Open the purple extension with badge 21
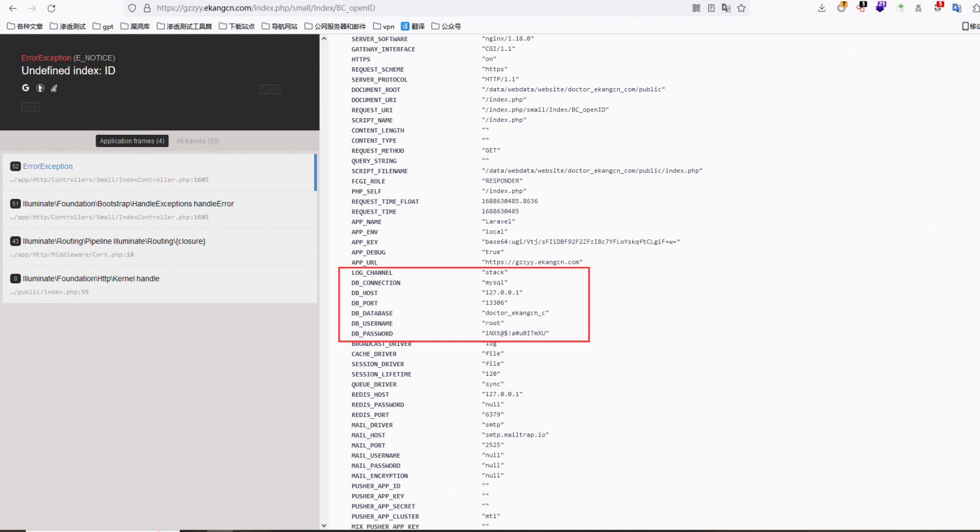980x532 pixels. pyautogui.click(x=881, y=7)
